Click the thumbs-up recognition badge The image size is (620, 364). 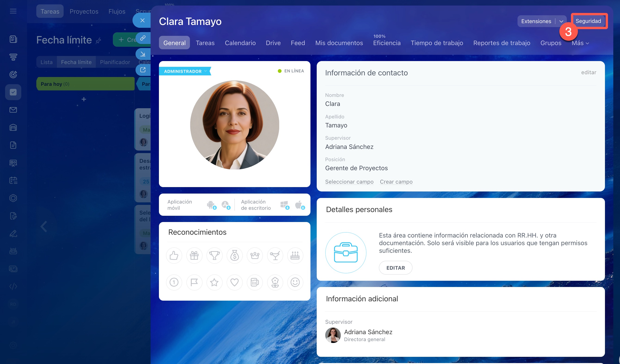coord(174,256)
